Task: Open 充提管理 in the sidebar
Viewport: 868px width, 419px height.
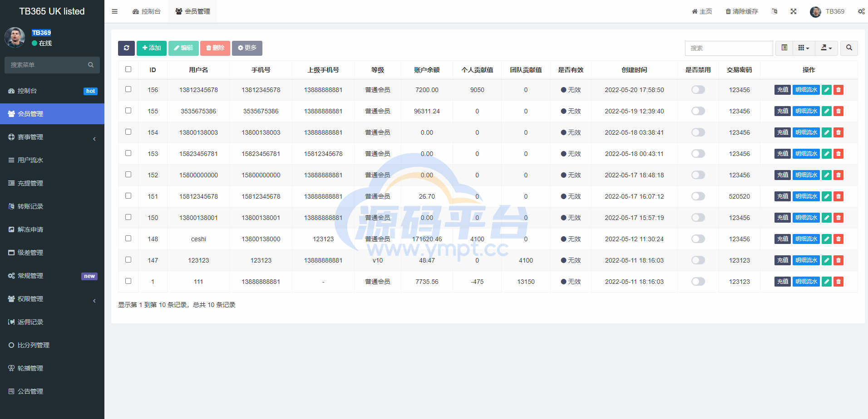Action: coord(52,183)
